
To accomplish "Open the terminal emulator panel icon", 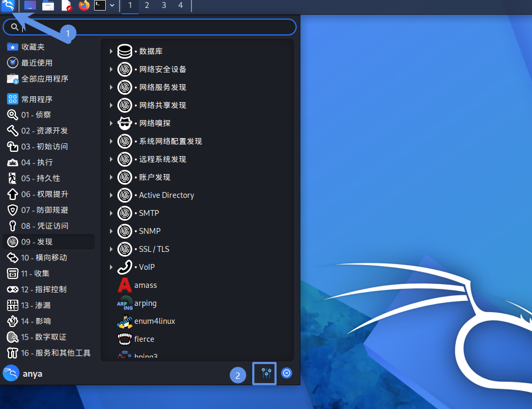I will click(x=100, y=6).
